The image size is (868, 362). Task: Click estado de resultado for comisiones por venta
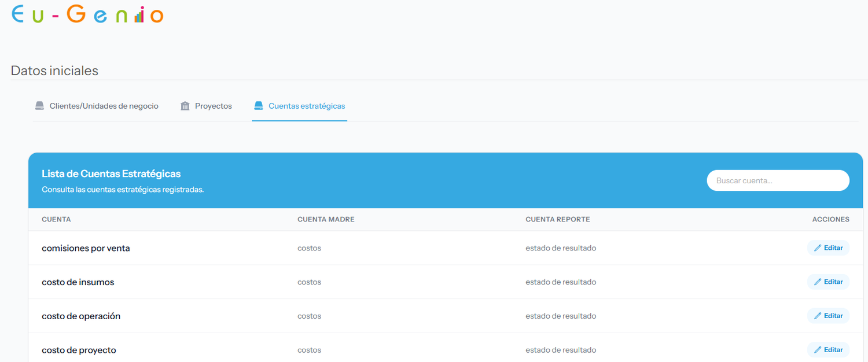point(561,248)
